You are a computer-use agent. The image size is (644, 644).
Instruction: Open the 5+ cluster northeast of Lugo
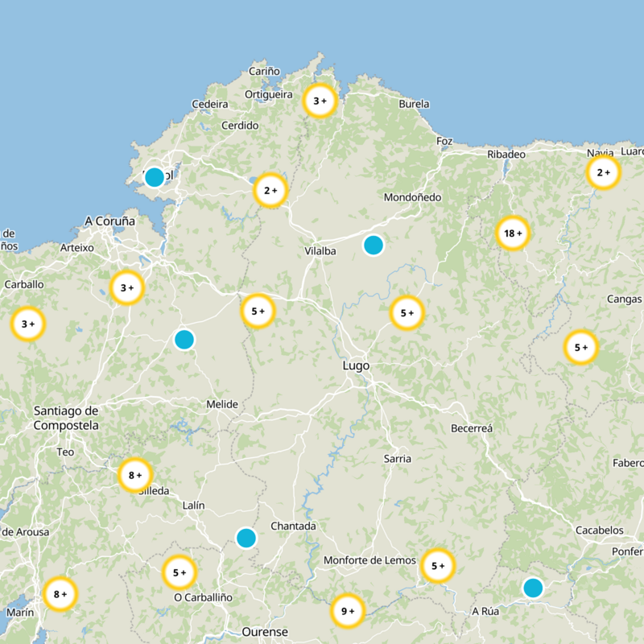click(407, 313)
